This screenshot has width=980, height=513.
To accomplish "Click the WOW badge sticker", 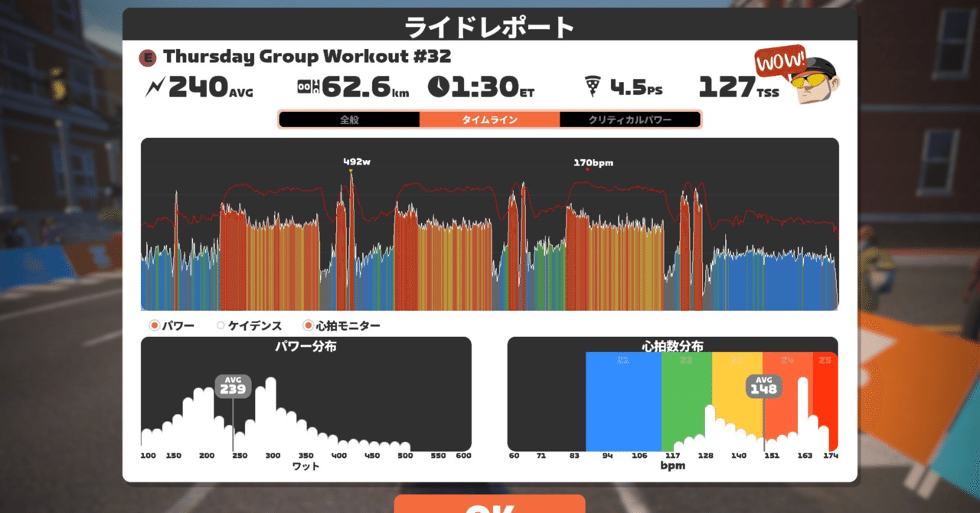I will tap(780, 62).
